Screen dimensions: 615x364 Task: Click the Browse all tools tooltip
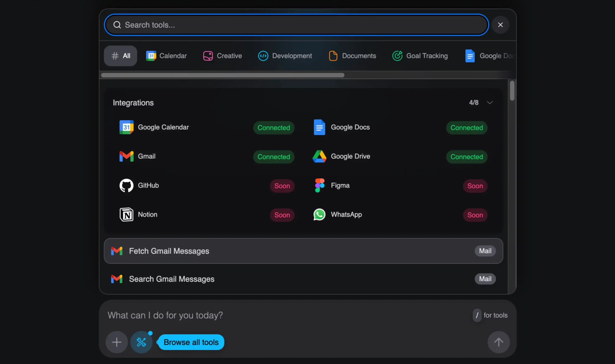click(x=191, y=342)
